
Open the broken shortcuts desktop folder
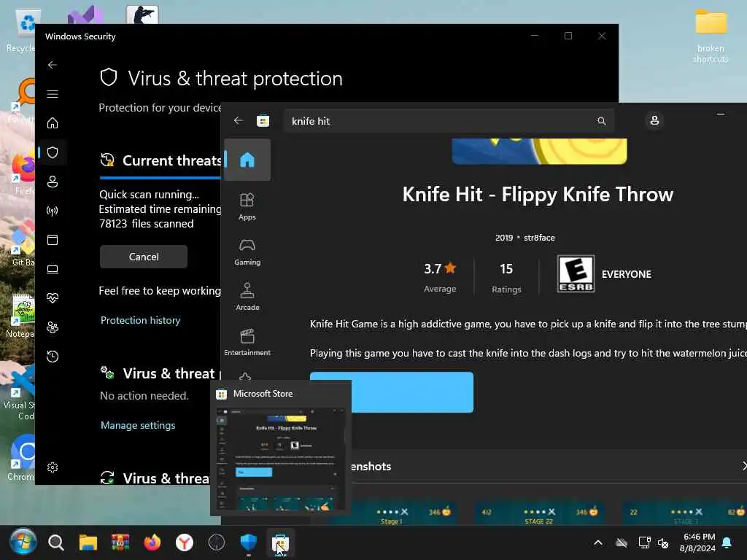711,36
